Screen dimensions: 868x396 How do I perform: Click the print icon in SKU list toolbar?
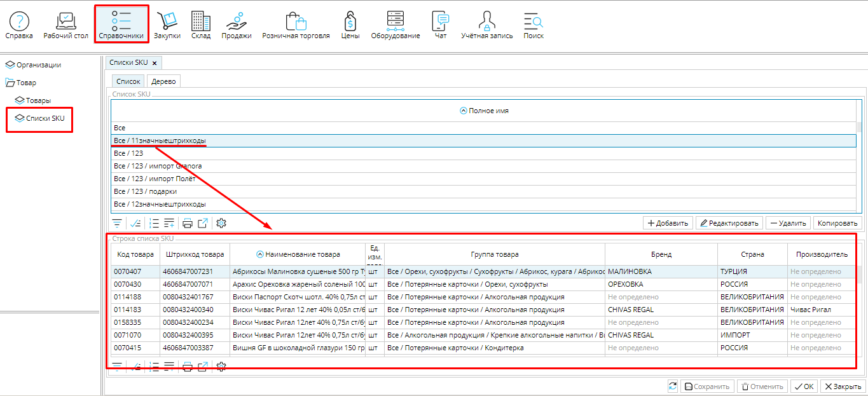(x=188, y=223)
